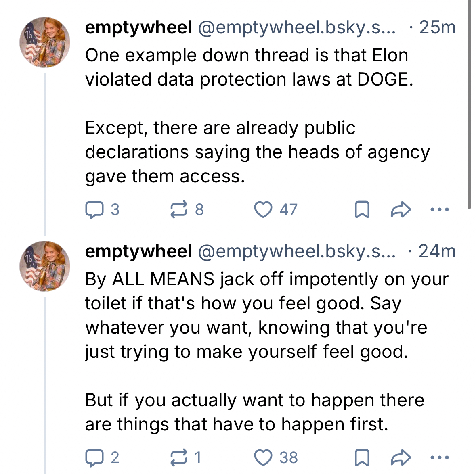
Task: Open the @emptywheel.bsky.s... handle on second post
Action: click(297, 251)
